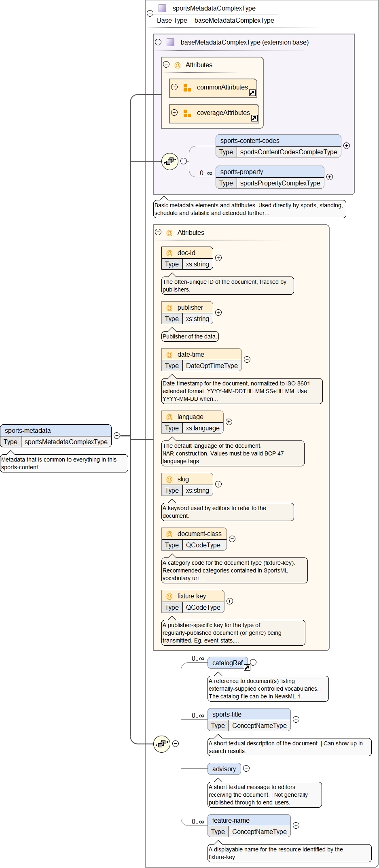Click the bottom sequence compositor icon
The image size is (379, 868).
pyautogui.click(x=162, y=744)
